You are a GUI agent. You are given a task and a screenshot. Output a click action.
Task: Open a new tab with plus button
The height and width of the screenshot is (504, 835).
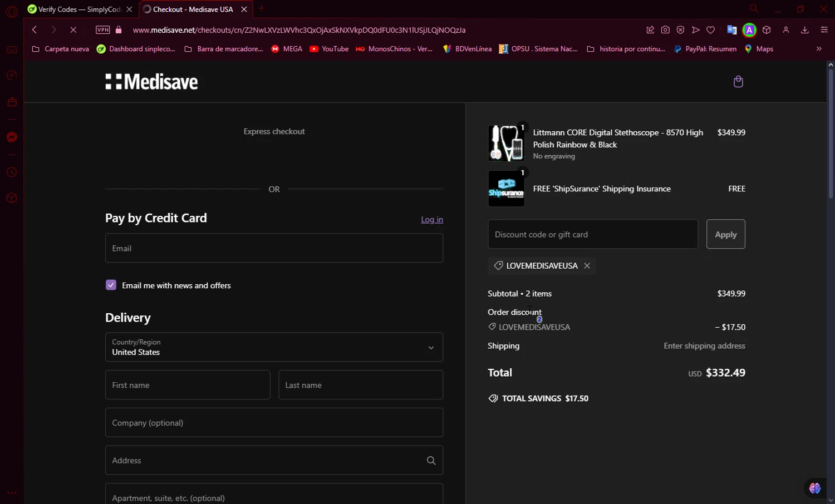[262, 9]
